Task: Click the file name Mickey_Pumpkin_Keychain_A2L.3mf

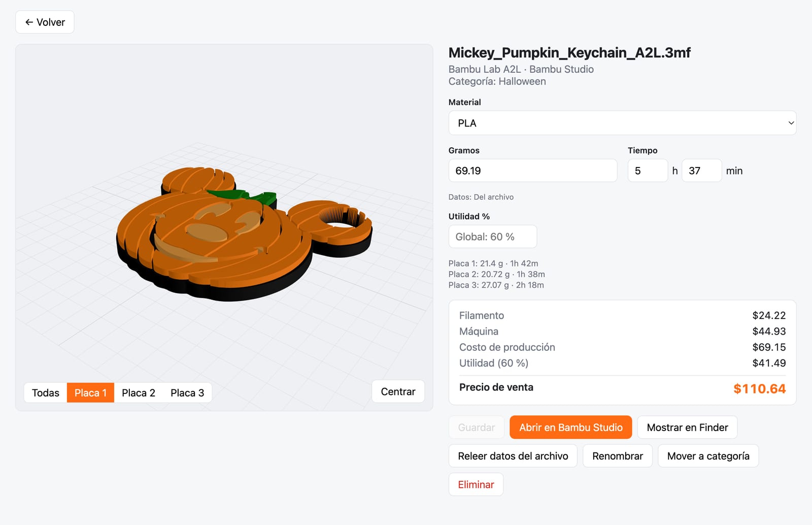Action: (569, 53)
